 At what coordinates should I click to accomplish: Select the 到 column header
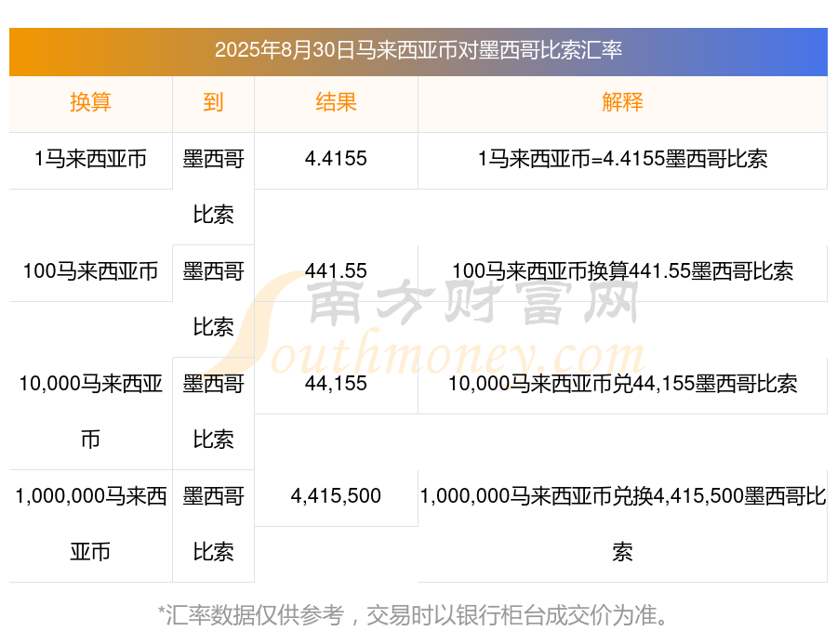click(x=213, y=101)
